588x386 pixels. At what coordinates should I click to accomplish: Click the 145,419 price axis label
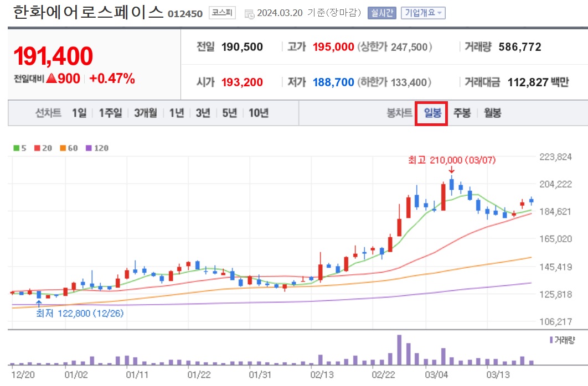pyautogui.click(x=555, y=267)
